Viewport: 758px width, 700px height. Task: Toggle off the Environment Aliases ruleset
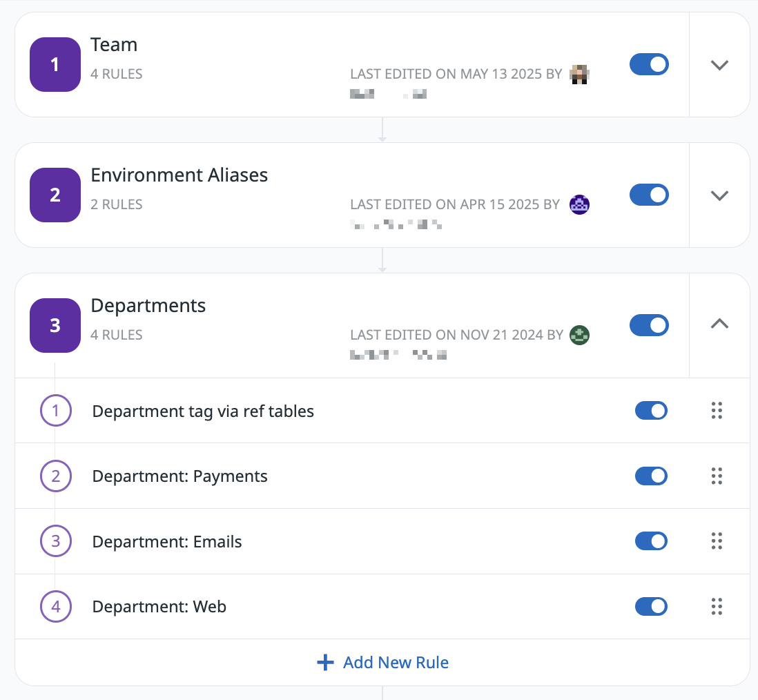(x=649, y=195)
